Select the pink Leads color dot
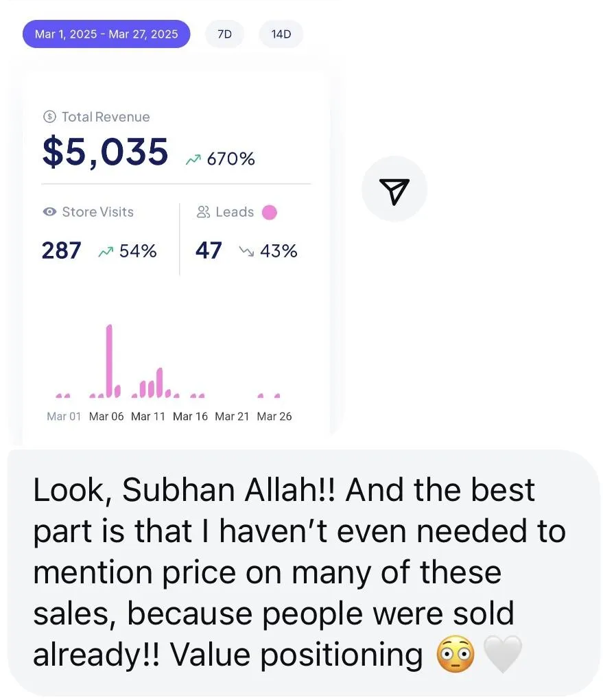 (x=269, y=212)
